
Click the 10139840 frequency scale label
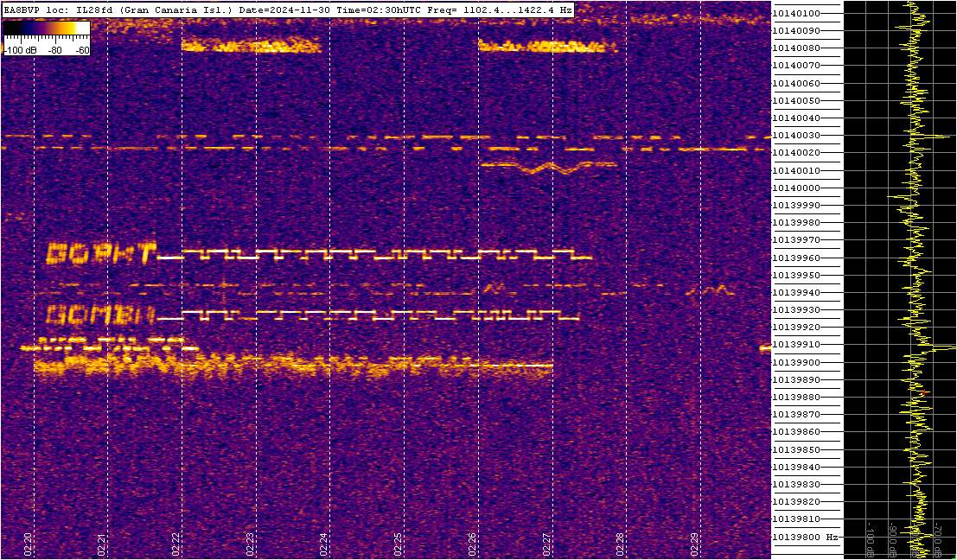pos(796,467)
